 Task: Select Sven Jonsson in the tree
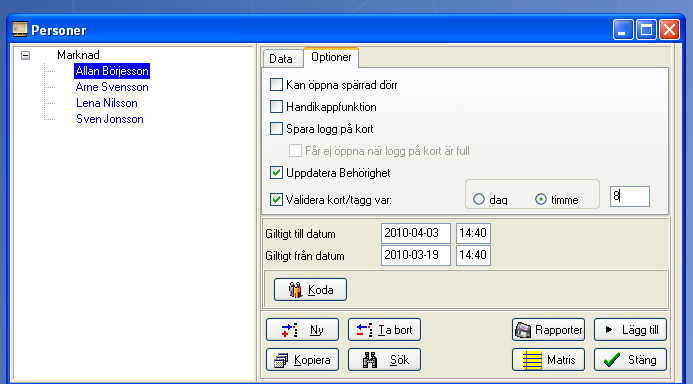pyautogui.click(x=110, y=119)
